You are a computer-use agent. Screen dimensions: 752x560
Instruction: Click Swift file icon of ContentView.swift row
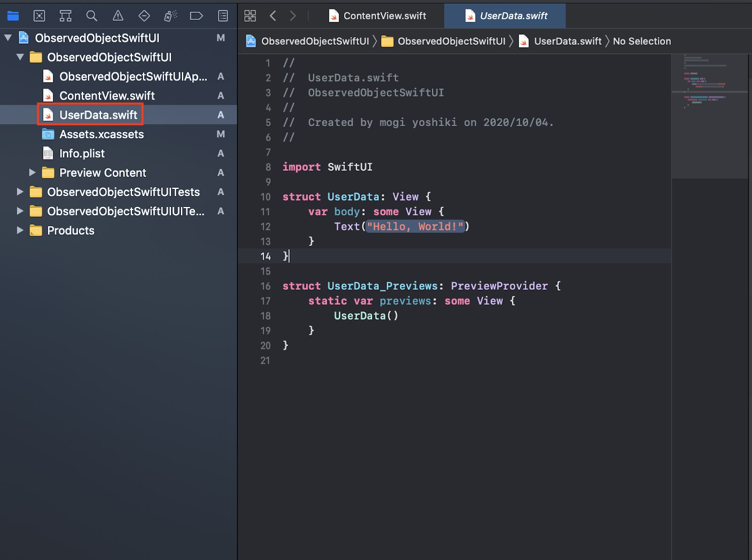[x=48, y=95]
